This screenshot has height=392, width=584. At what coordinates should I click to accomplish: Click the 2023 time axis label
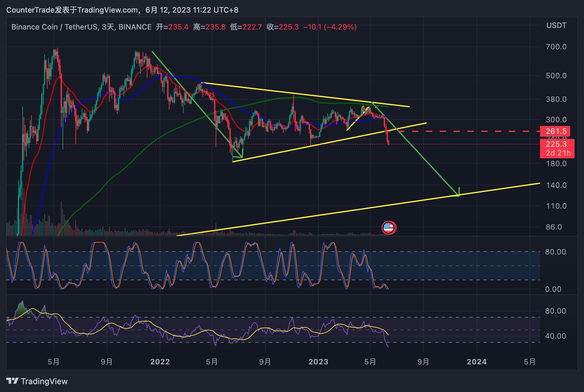point(318,362)
